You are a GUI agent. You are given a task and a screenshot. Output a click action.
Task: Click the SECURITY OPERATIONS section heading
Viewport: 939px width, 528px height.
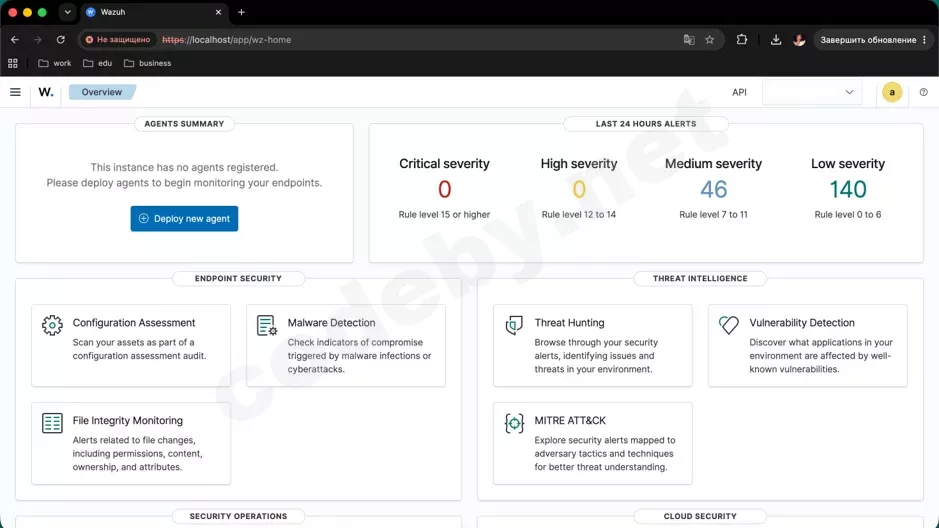tap(238, 516)
